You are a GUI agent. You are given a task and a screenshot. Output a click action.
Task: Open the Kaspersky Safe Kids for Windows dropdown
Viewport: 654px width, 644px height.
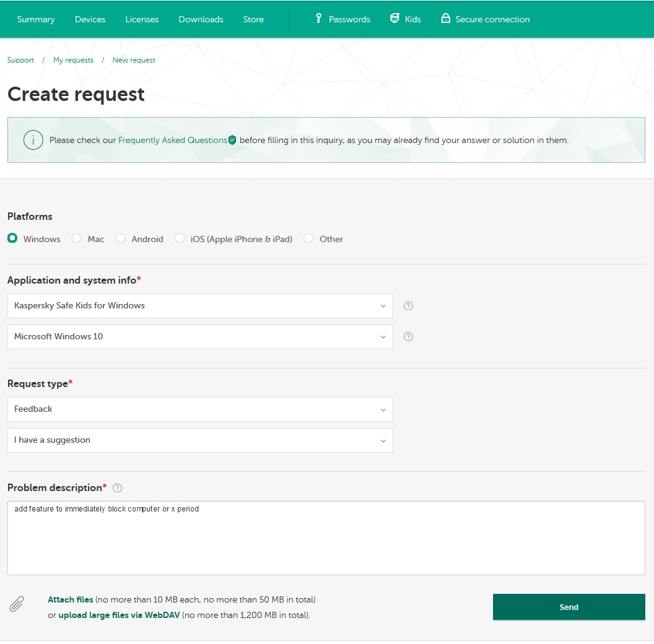tap(200, 306)
